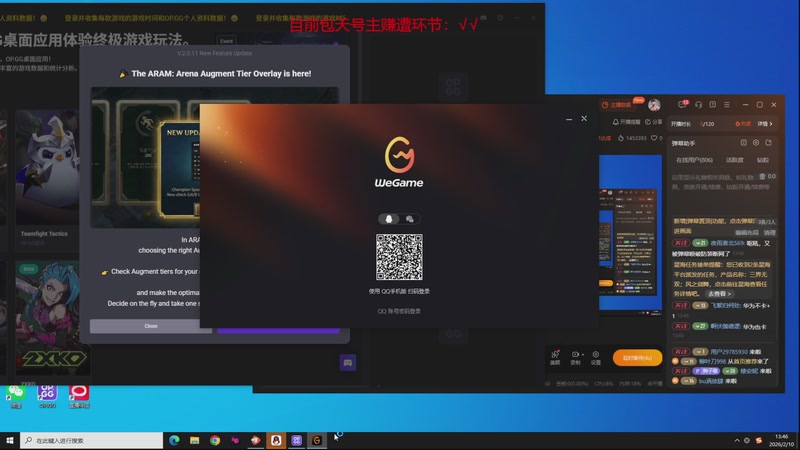The image size is (800, 450).
Task: Switch to 活跃度 tab
Action: click(x=735, y=160)
